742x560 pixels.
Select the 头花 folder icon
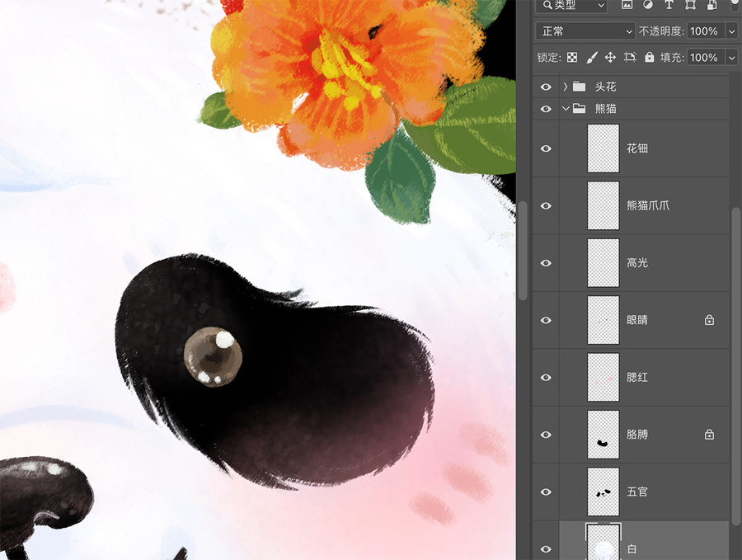point(580,87)
